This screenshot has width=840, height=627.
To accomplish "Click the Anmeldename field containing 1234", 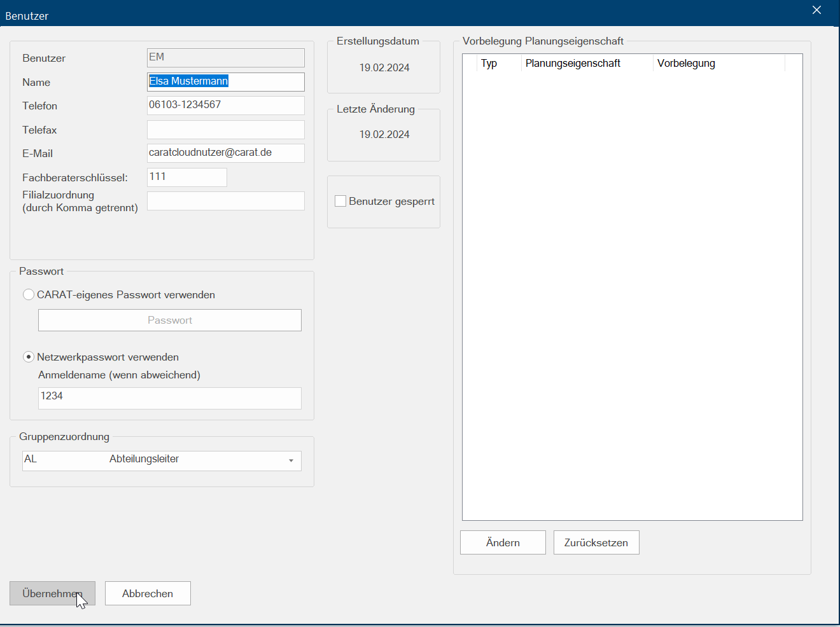I will pos(169,398).
